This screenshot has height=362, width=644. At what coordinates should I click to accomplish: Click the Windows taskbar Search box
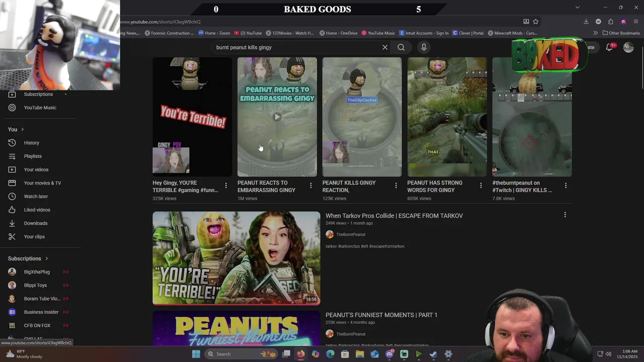[242, 354]
